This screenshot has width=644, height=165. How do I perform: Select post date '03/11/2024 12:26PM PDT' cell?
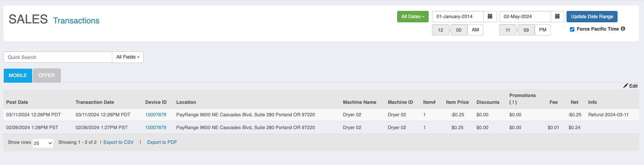click(x=33, y=115)
